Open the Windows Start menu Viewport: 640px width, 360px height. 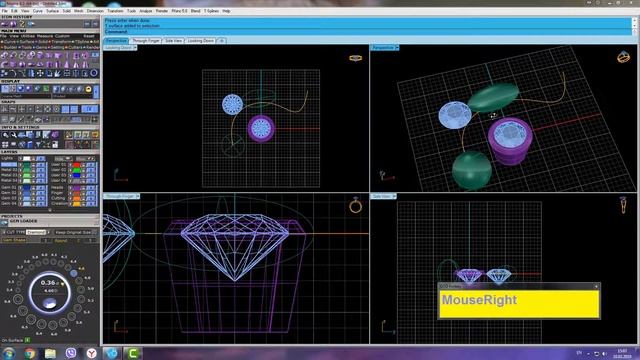coord(9,353)
